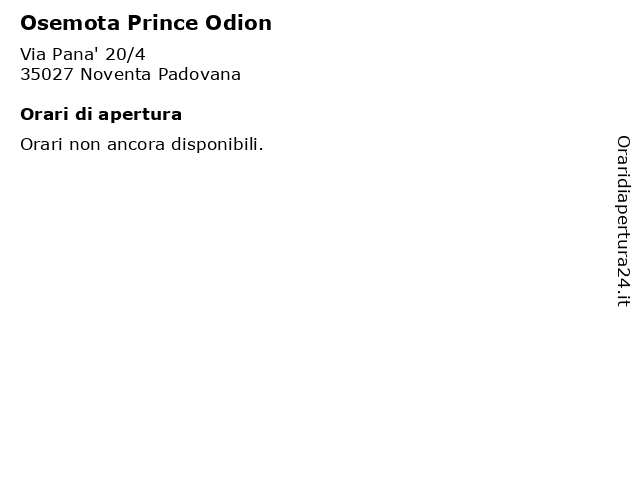Click the 24.it ending of the vertical watermark
This screenshot has width=640, height=480.
[x=623, y=286]
